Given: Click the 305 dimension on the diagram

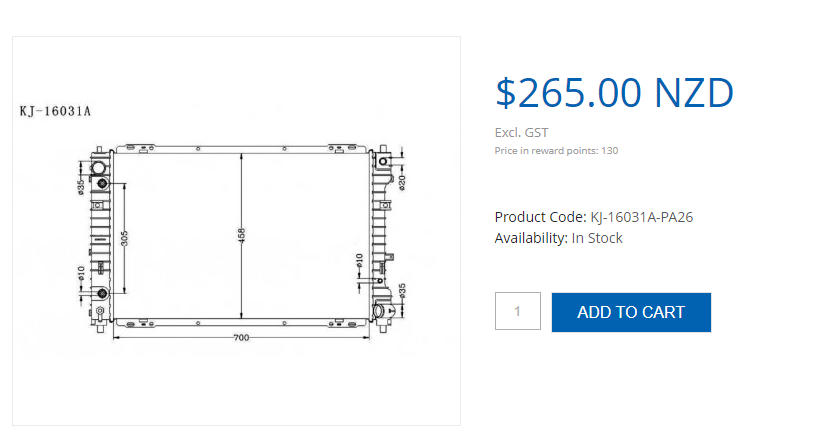Looking at the screenshot, I should pos(124,239).
